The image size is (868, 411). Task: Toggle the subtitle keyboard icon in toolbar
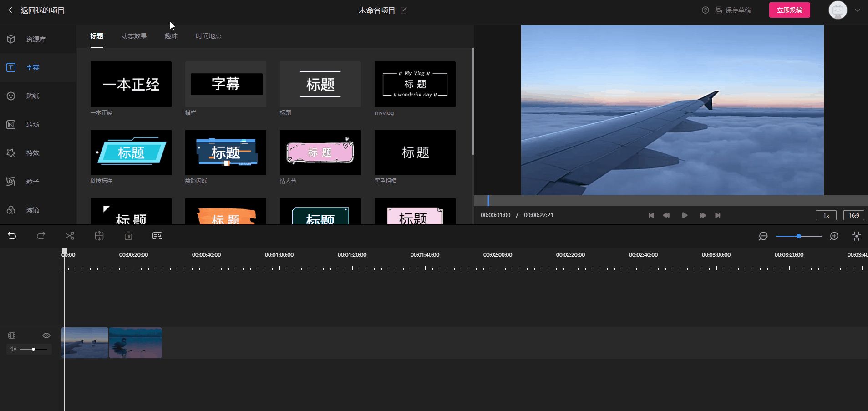157,236
